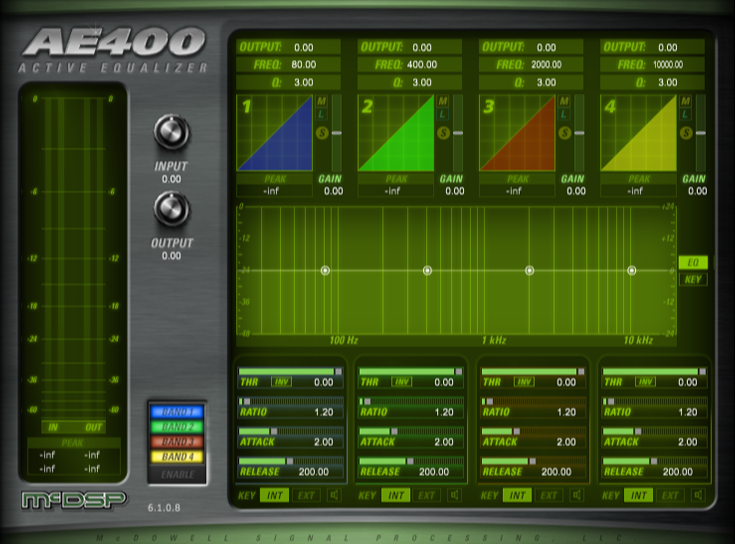Select the blue BAND 1 button

(177, 412)
